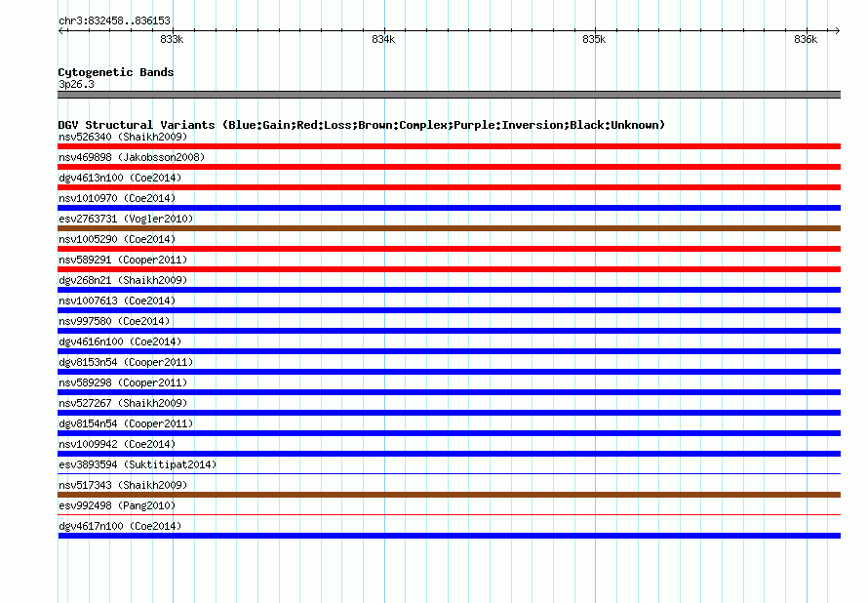The width and height of the screenshot is (868, 603).
Task: Select the red nsv469898 loss bar
Action: point(449,167)
